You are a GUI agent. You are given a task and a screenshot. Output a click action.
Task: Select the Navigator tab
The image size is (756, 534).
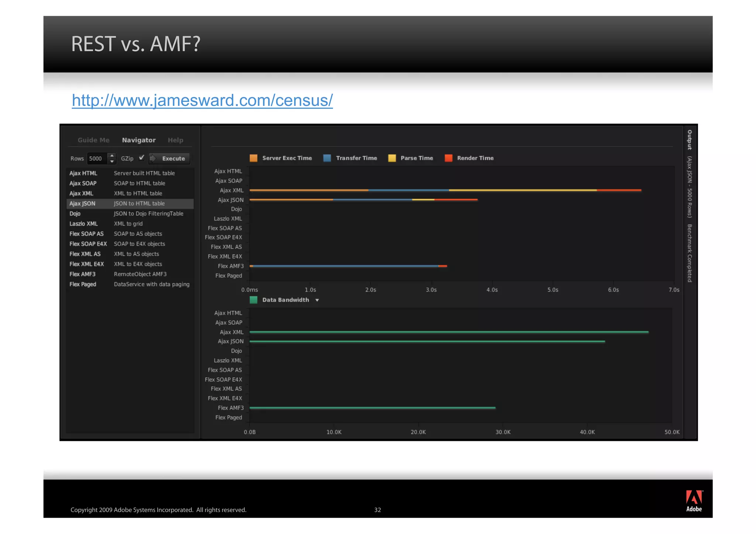[x=139, y=140]
